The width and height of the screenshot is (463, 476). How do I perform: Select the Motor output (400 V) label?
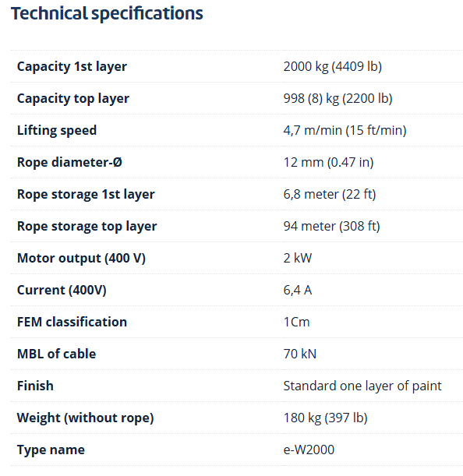(81, 258)
